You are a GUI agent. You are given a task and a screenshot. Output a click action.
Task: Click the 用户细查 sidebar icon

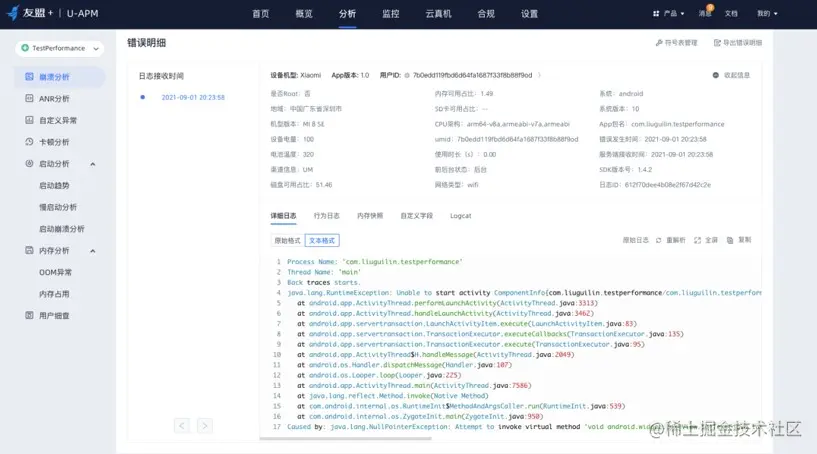pyautogui.click(x=29, y=315)
